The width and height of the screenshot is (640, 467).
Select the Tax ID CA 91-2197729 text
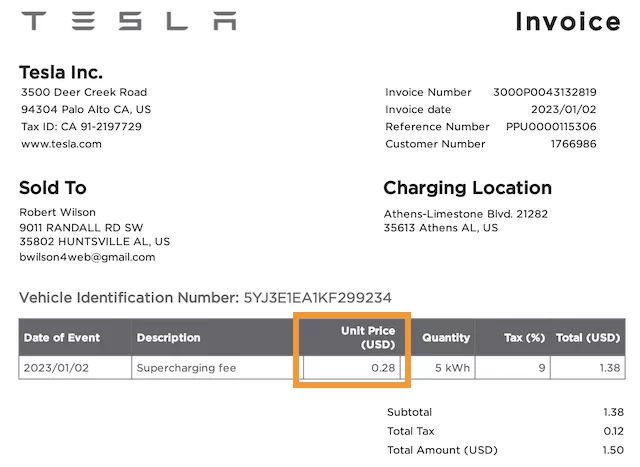[x=81, y=127]
